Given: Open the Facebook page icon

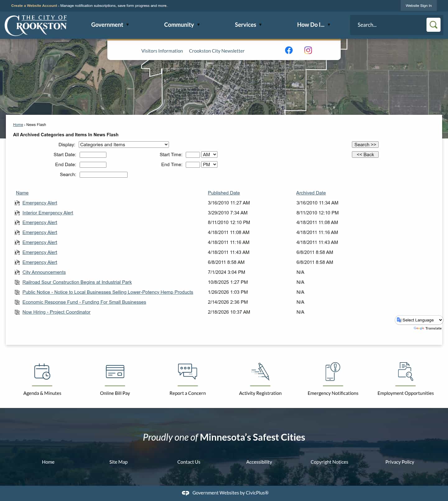Looking at the screenshot, I should [x=289, y=50].
